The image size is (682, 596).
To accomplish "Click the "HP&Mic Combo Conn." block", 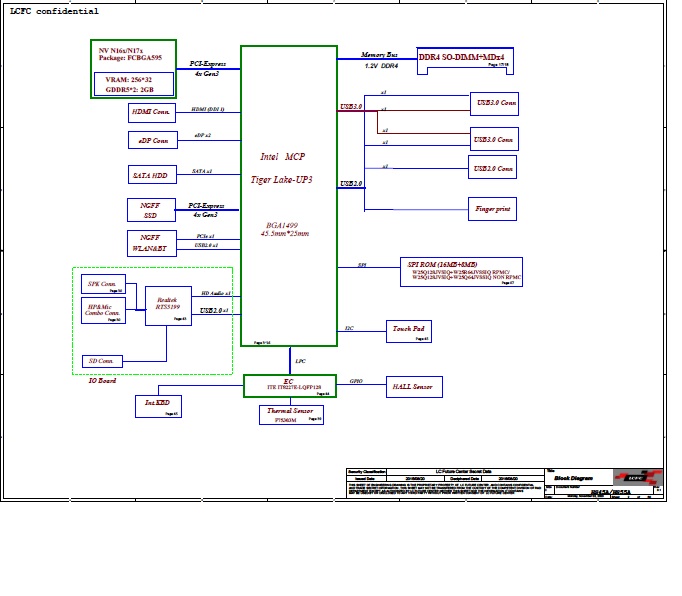I will point(104,310).
